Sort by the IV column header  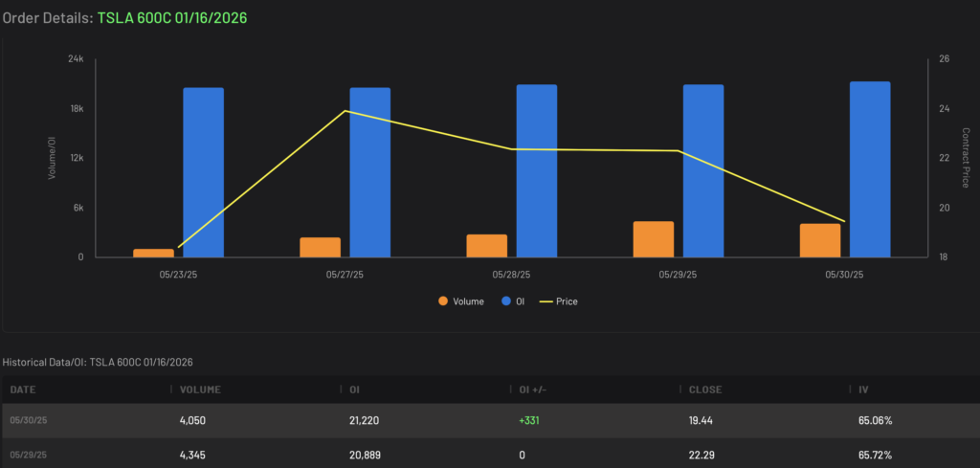(863, 390)
